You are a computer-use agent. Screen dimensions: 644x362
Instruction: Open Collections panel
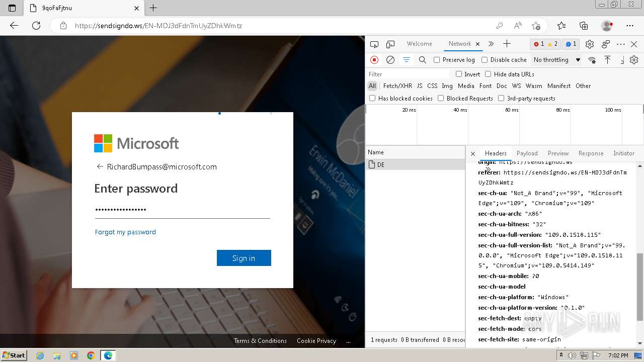[584, 26]
